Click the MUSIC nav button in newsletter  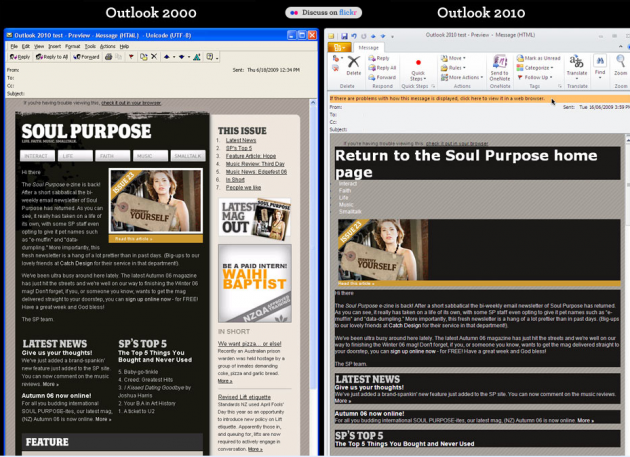pos(150,156)
